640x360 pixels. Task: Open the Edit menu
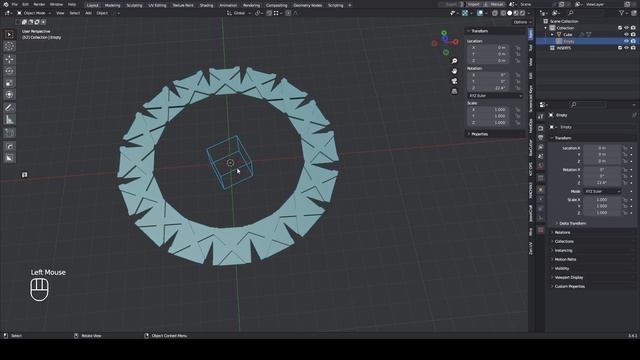point(25,4)
